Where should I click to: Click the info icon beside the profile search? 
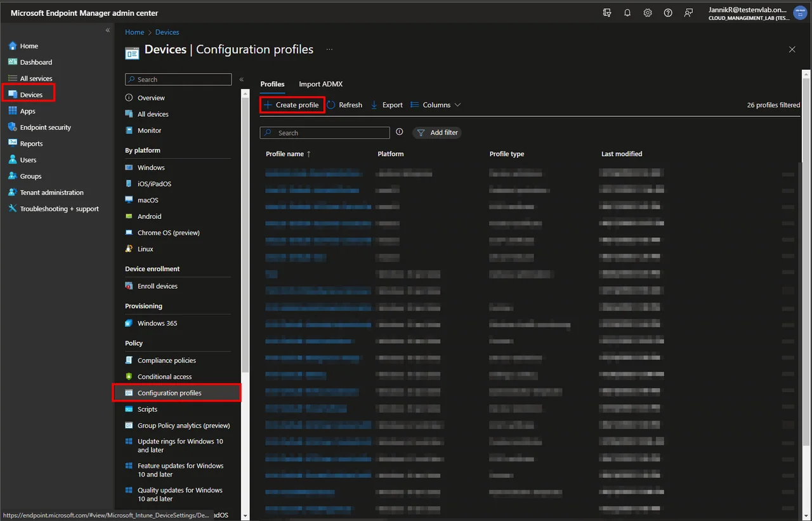400,132
